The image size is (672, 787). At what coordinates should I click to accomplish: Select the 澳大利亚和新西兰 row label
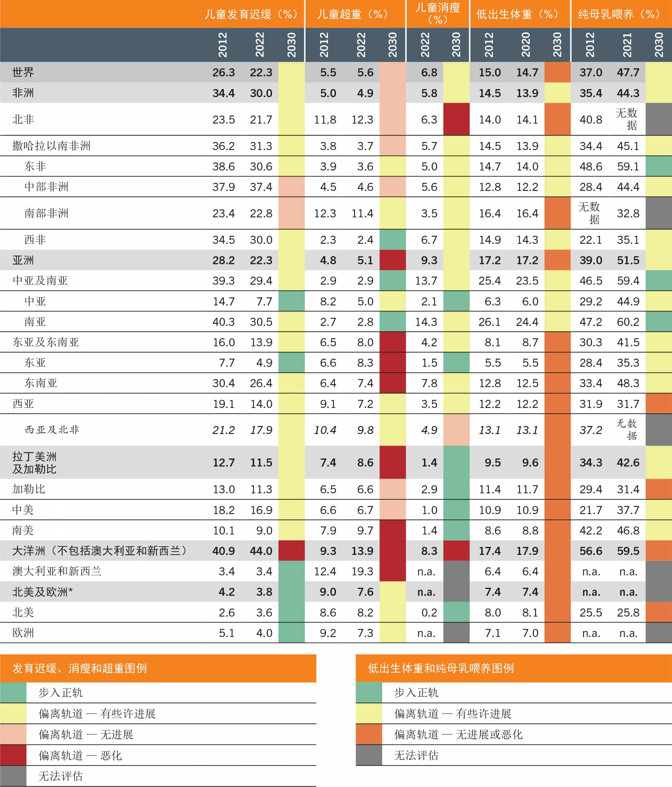pos(57,571)
